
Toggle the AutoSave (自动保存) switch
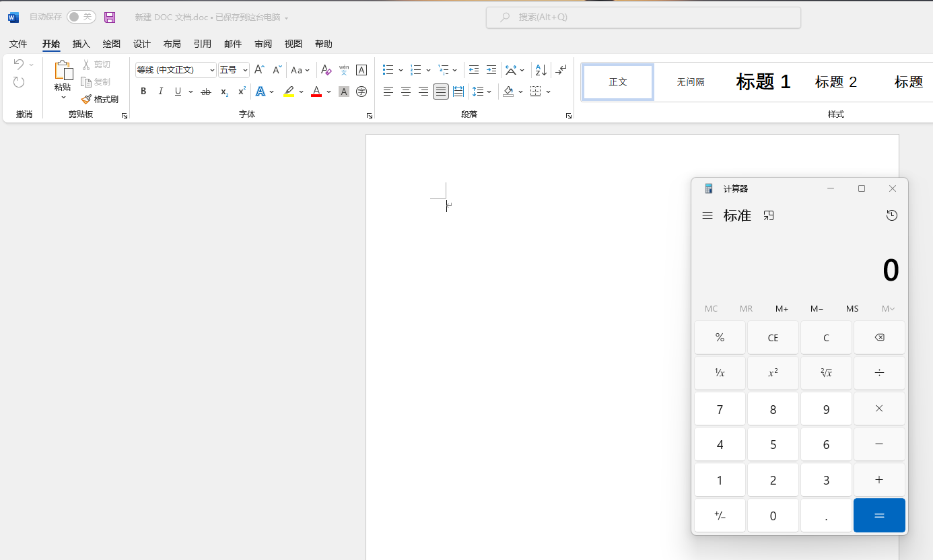81,17
